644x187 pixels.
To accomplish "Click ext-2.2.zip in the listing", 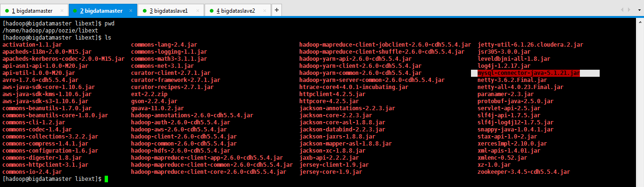I will click(x=149, y=94).
